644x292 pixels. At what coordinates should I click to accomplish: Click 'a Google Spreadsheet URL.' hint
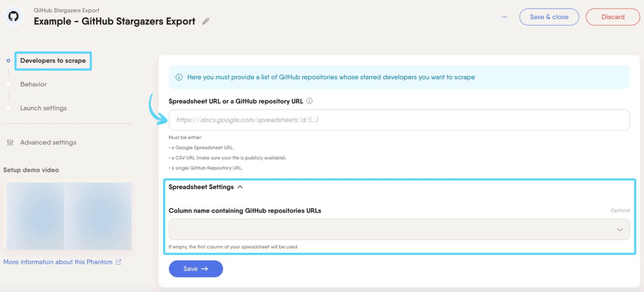203,148
